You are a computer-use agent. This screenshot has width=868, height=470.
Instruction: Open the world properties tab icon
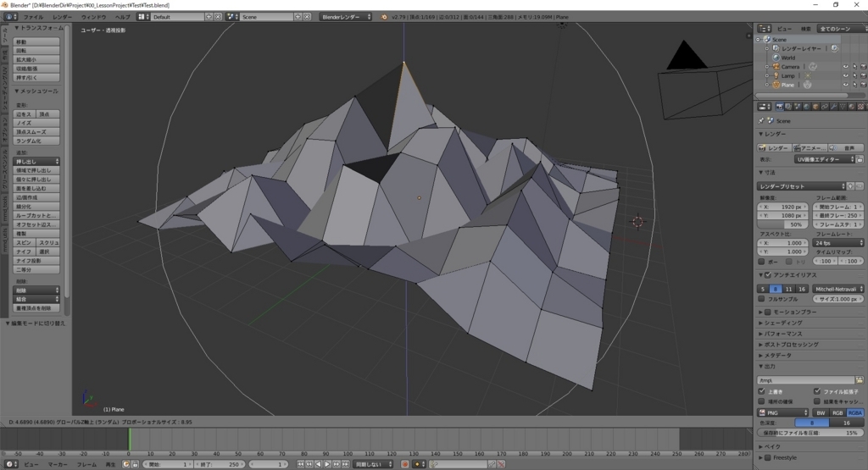(x=807, y=107)
